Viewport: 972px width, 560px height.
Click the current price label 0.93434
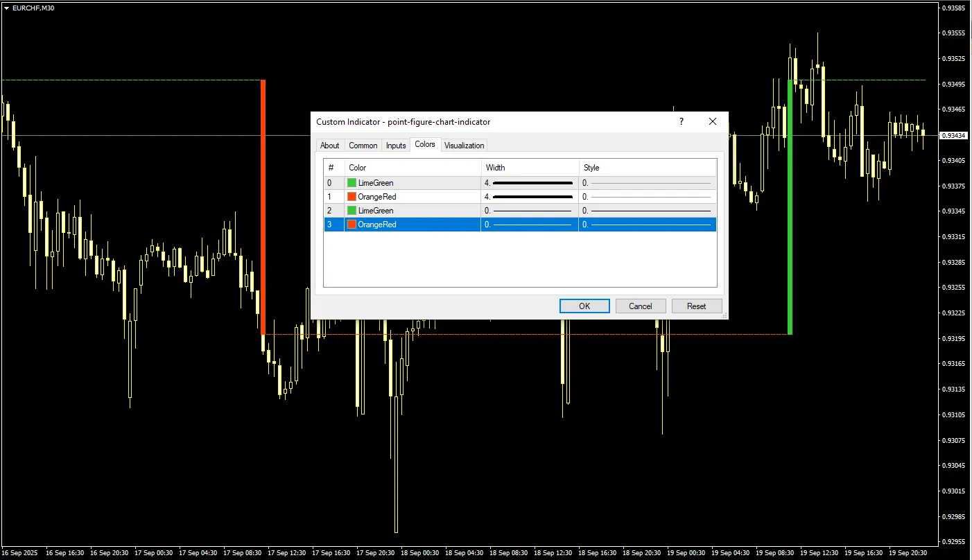(x=953, y=135)
